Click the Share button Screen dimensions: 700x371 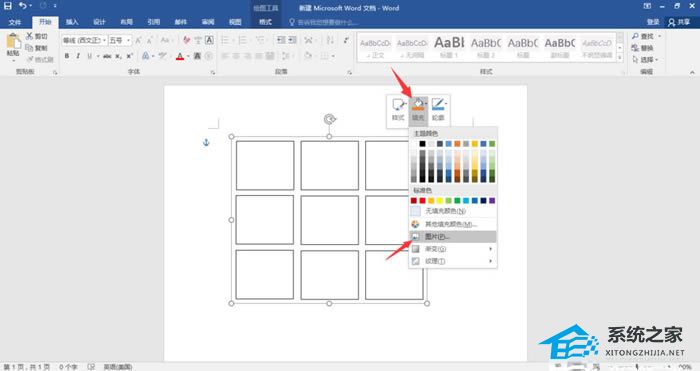(679, 22)
